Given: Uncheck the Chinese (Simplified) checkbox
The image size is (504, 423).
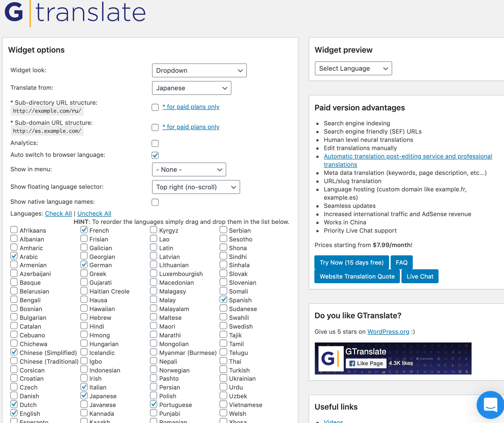Looking at the screenshot, I should click(14, 352).
